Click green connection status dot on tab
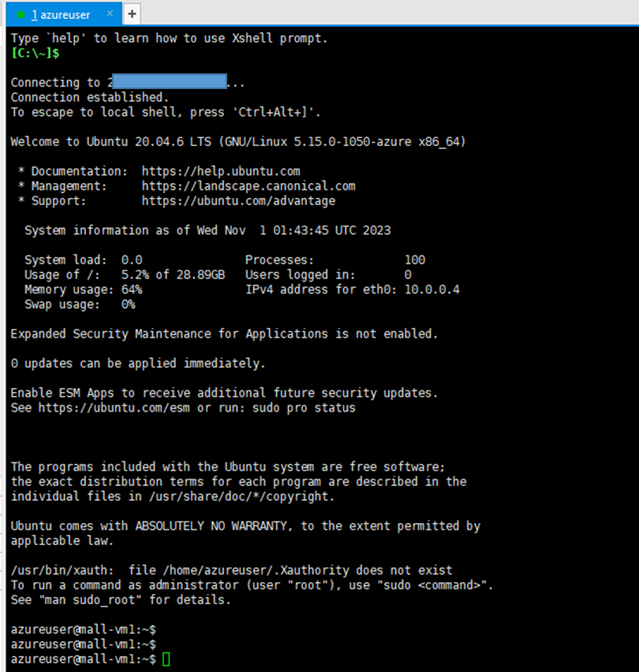This screenshot has width=639, height=672. pyautogui.click(x=21, y=14)
